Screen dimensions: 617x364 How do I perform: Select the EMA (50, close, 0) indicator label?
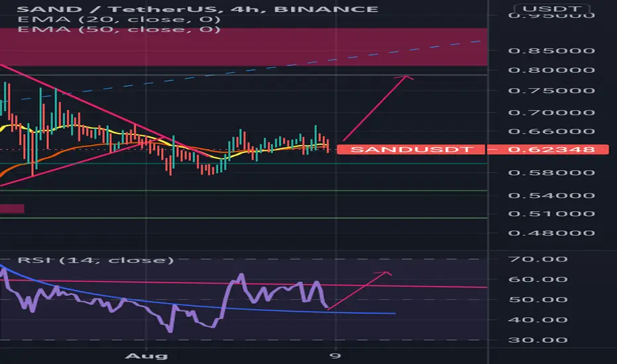click(x=119, y=29)
